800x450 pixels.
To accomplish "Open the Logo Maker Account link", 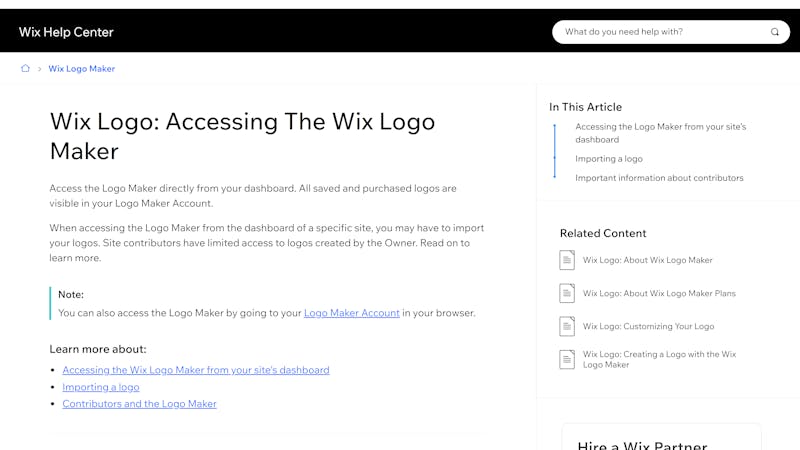I will (x=352, y=313).
